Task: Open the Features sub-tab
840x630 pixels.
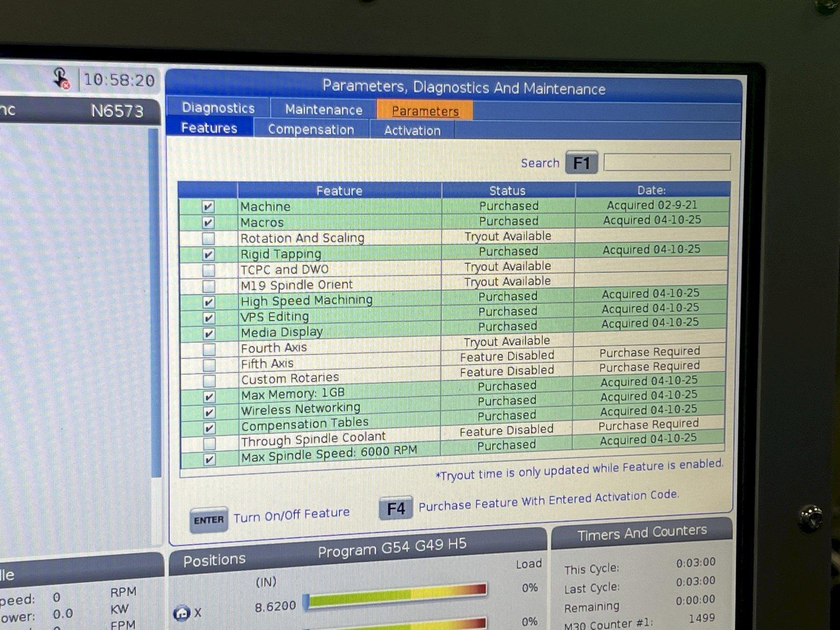Action: pyautogui.click(x=209, y=128)
